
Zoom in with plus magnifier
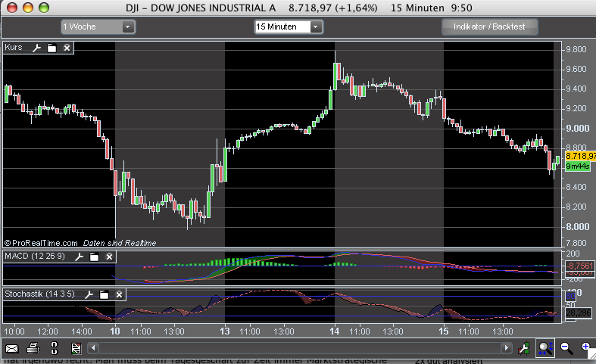coord(586,347)
